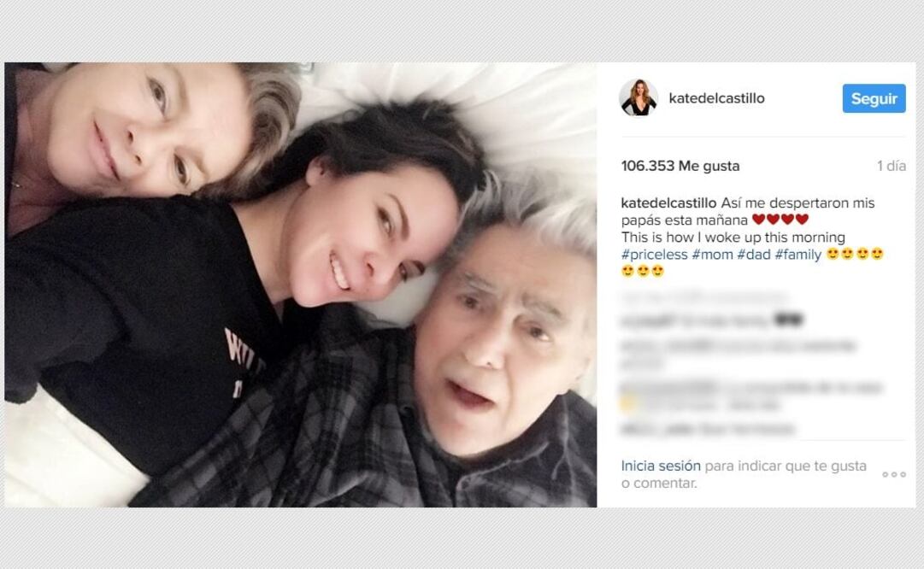The height and width of the screenshot is (569, 924).
Task: Click the katedelcastillo username in post header
Action: 716,98
